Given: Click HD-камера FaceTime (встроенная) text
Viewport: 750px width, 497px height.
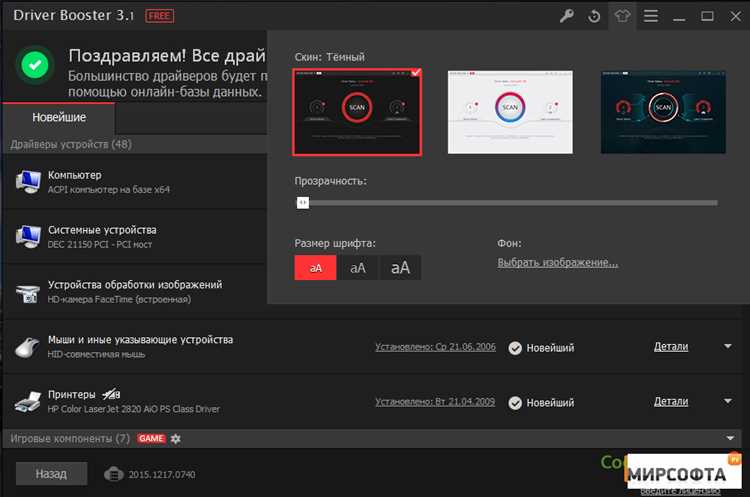Looking at the screenshot, I should (119, 299).
